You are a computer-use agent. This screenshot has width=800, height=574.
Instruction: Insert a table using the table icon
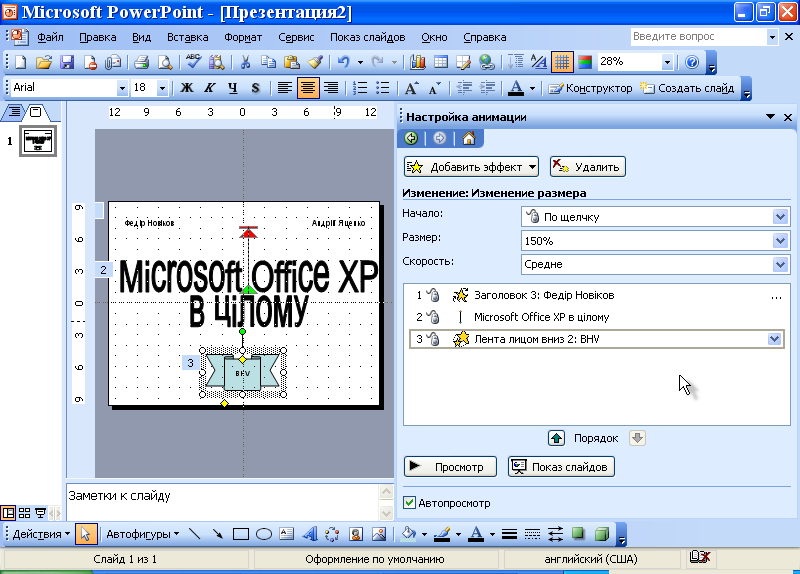[441, 62]
